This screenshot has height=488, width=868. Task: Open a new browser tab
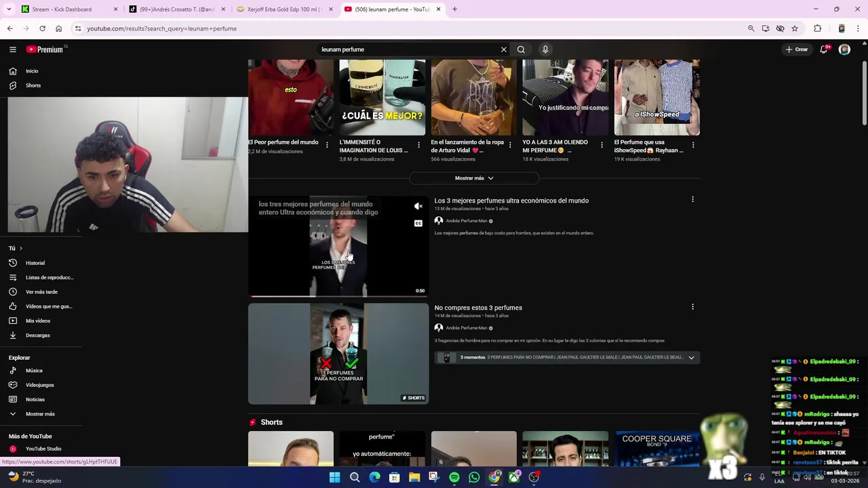pyautogui.click(x=454, y=9)
